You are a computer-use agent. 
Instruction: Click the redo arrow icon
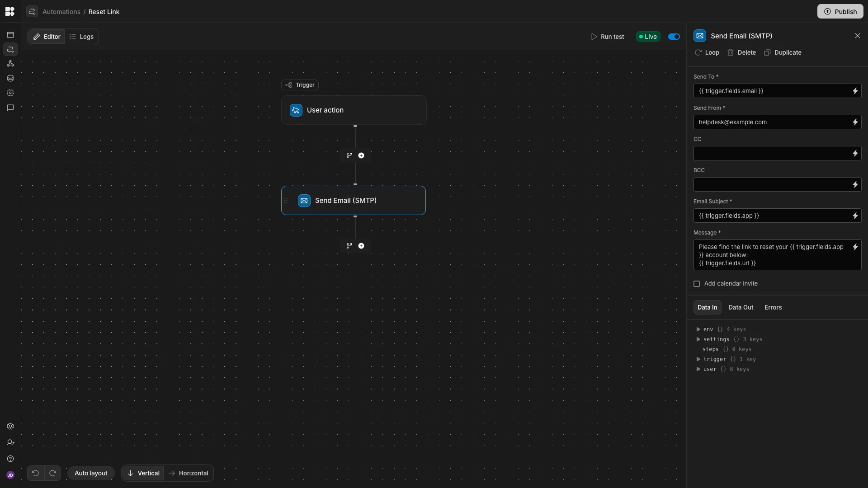click(x=52, y=473)
